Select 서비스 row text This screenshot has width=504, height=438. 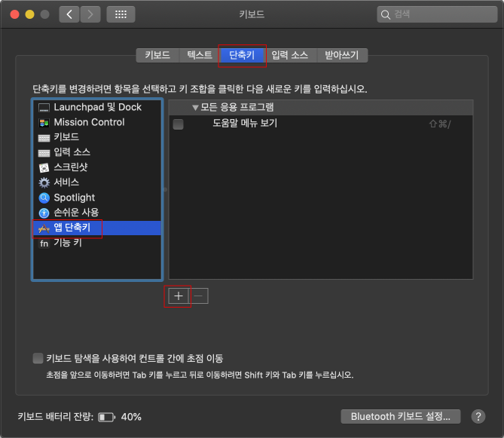[x=66, y=182]
